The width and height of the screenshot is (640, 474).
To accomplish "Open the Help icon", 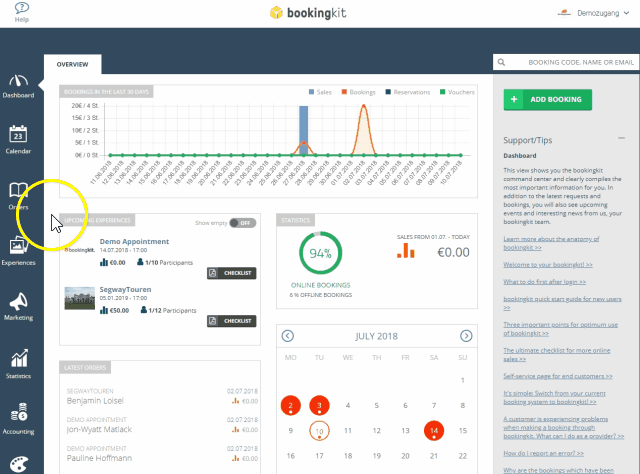I will point(22,12).
